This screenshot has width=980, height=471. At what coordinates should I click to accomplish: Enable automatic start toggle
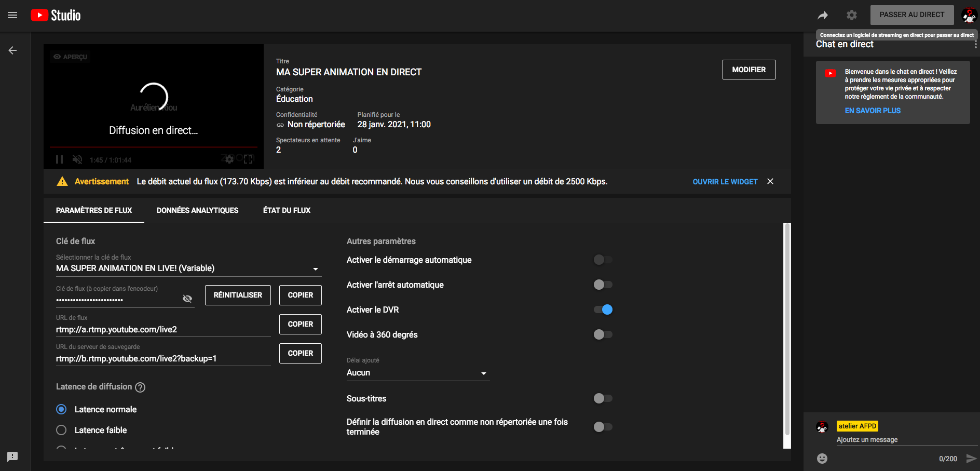[603, 260]
